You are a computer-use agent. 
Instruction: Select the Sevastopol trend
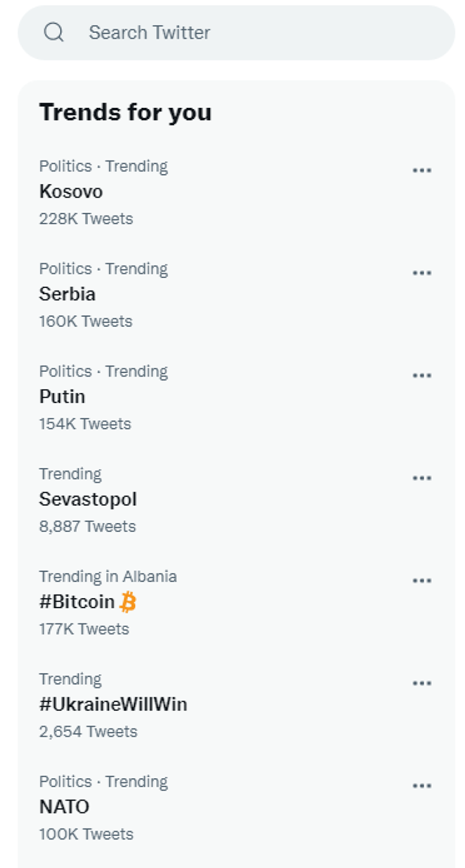pyautogui.click(x=88, y=500)
